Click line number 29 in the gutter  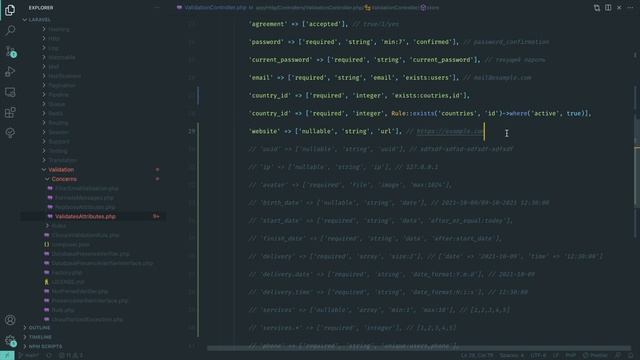(192, 131)
